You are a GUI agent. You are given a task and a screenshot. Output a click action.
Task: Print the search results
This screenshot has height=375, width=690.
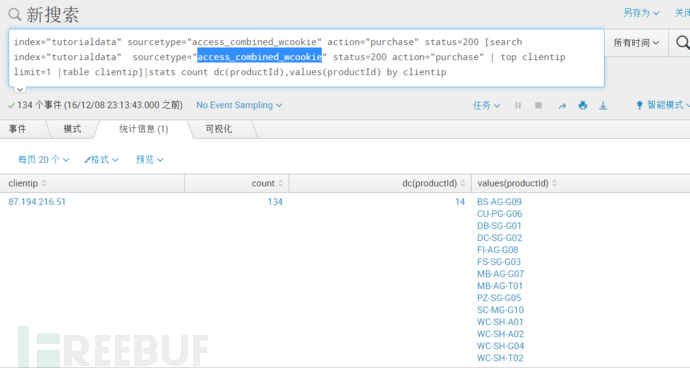(x=583, y=105)
